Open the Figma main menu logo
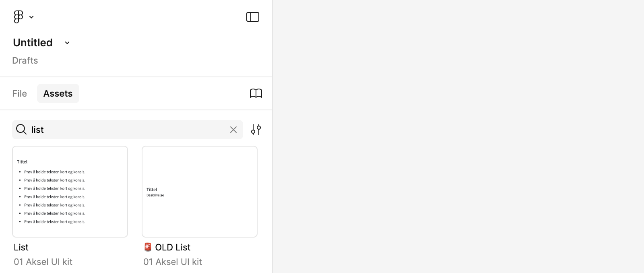Image resolution: width=644 pixels, height=273 pixels. pyautogui.click(x=19, y=17)
